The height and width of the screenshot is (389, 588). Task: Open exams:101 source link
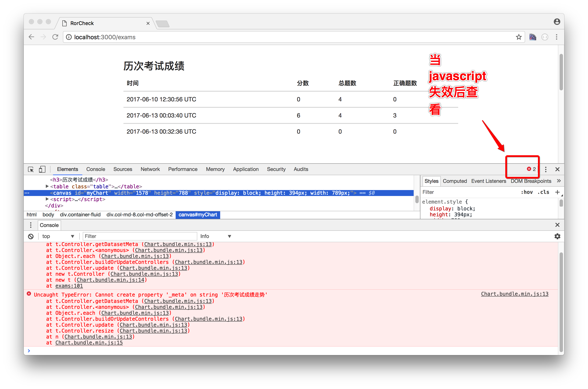click(x=69, y=286)
